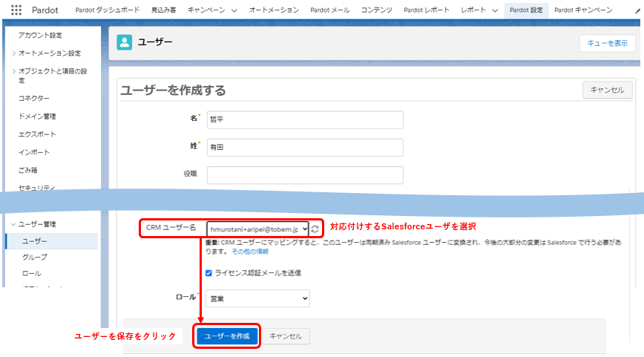
Task: Click the pencil edit icon in nav bar
Action: coord(638,10)
